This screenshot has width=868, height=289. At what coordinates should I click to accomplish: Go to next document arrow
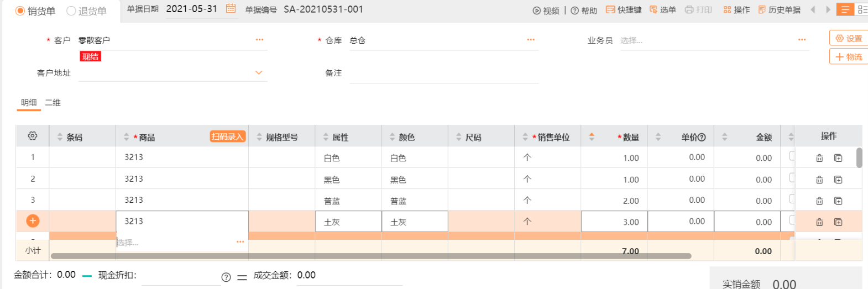point(828,9)
